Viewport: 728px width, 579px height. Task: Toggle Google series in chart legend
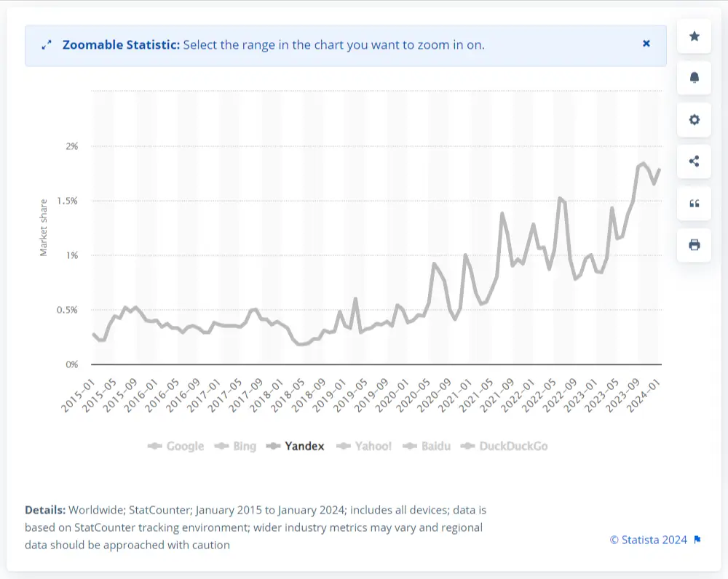[176, 446]
